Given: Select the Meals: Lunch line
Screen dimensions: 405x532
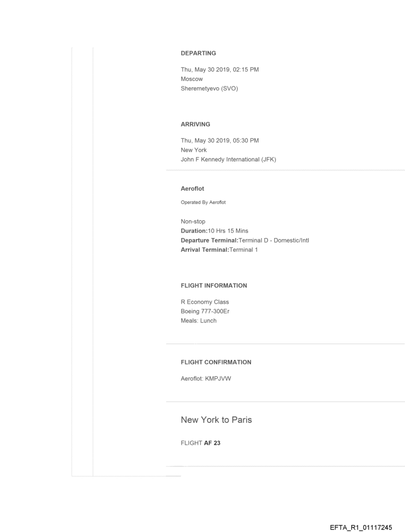Looking at the screenshot, I should (199, 321).
